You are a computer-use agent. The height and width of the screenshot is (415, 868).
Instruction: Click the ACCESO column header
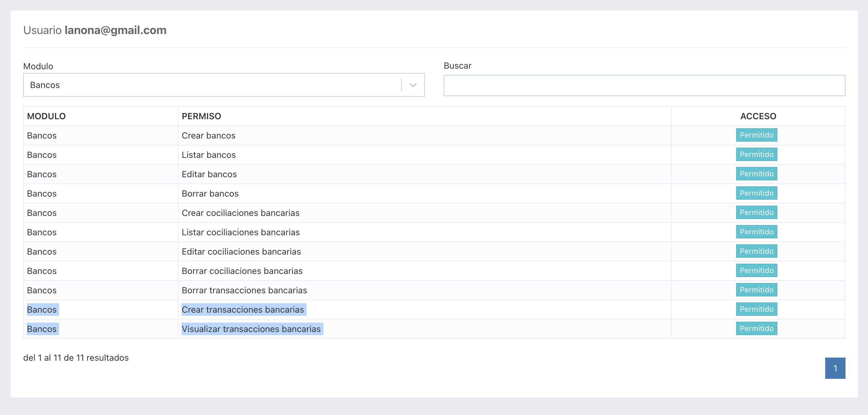[758, 116]
